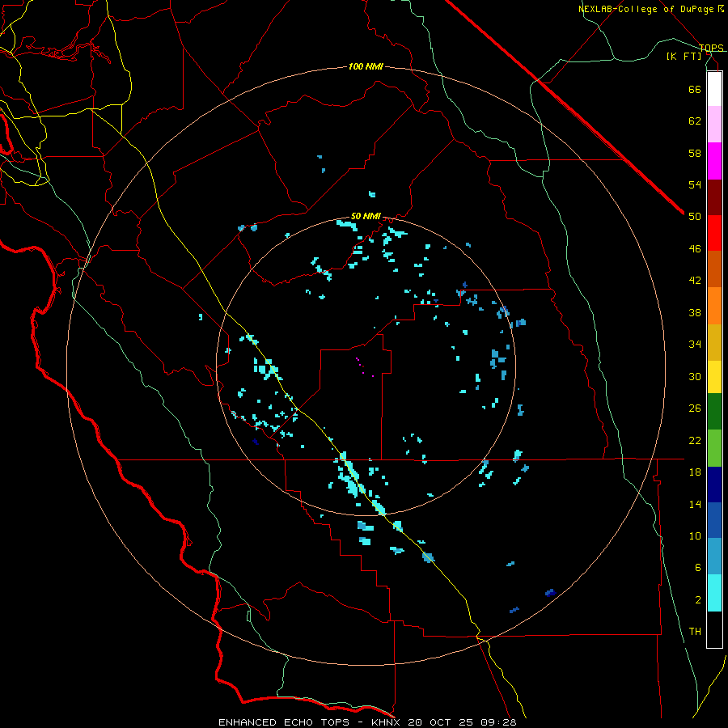This screenshot has width=728, height=728.
Task: Select the "62" scale value
Action: click(x=695, y=121)
